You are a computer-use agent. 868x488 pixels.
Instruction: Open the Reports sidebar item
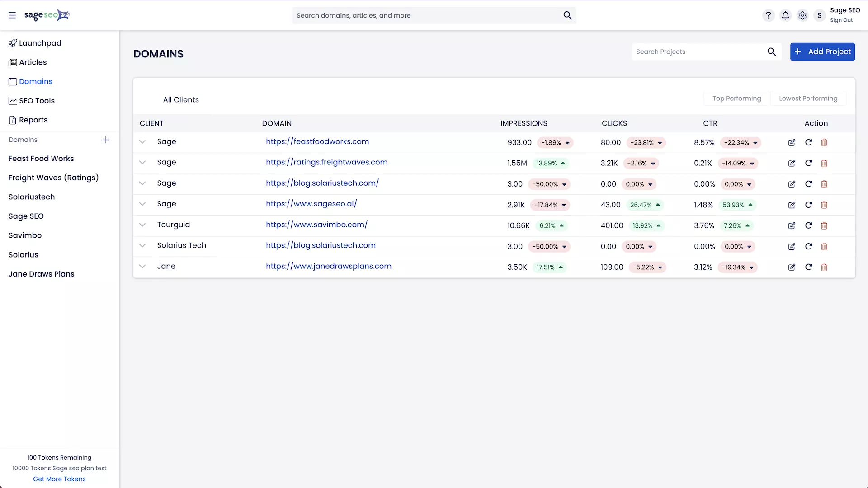(x=33, y=120)
